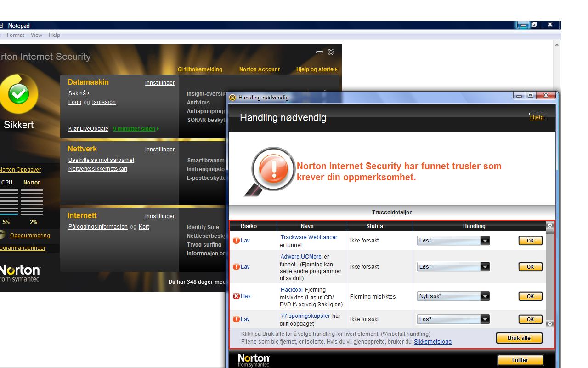Click Gi tilbakemelding in top bar

pos(200,69)
